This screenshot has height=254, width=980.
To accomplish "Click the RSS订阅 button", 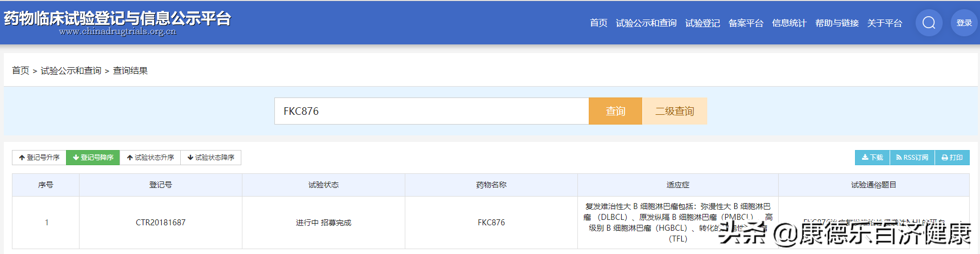I will click(x=912, y=158).
